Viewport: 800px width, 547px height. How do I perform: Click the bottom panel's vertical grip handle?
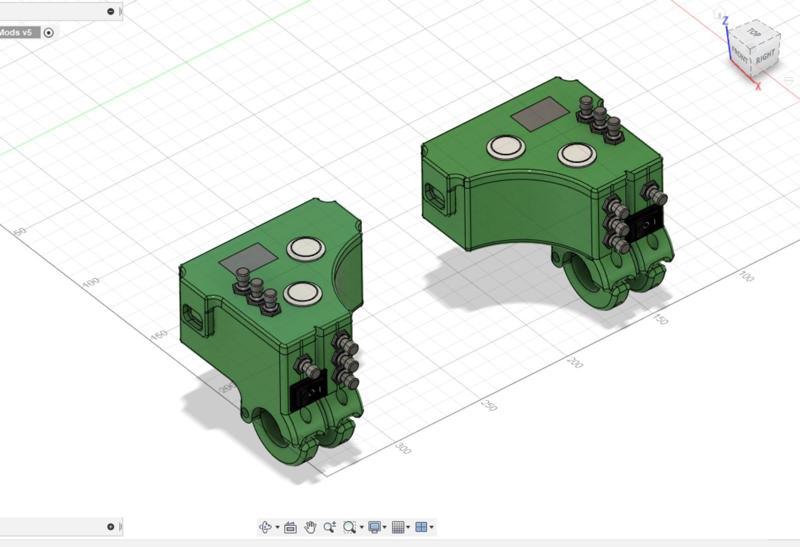tap(120, 527)
